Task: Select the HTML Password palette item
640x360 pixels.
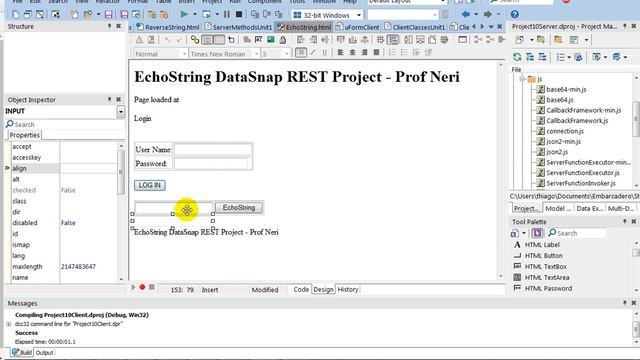Action: click(548, 288)
